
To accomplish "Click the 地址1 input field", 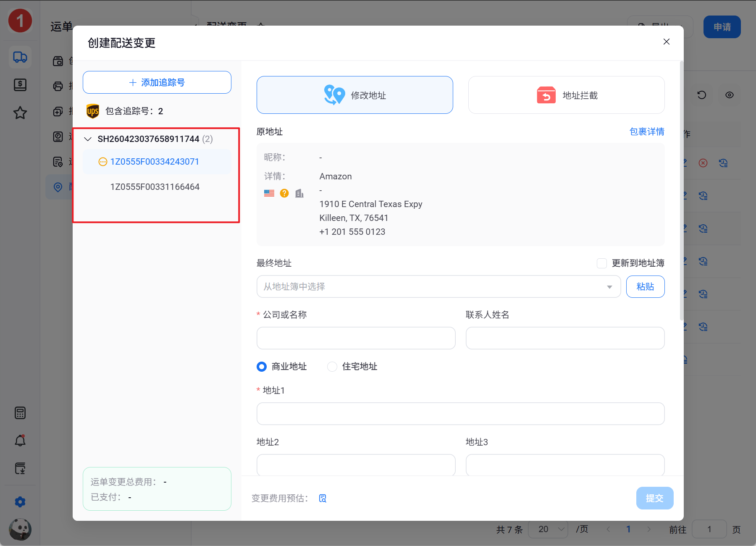I will [461, 414].
